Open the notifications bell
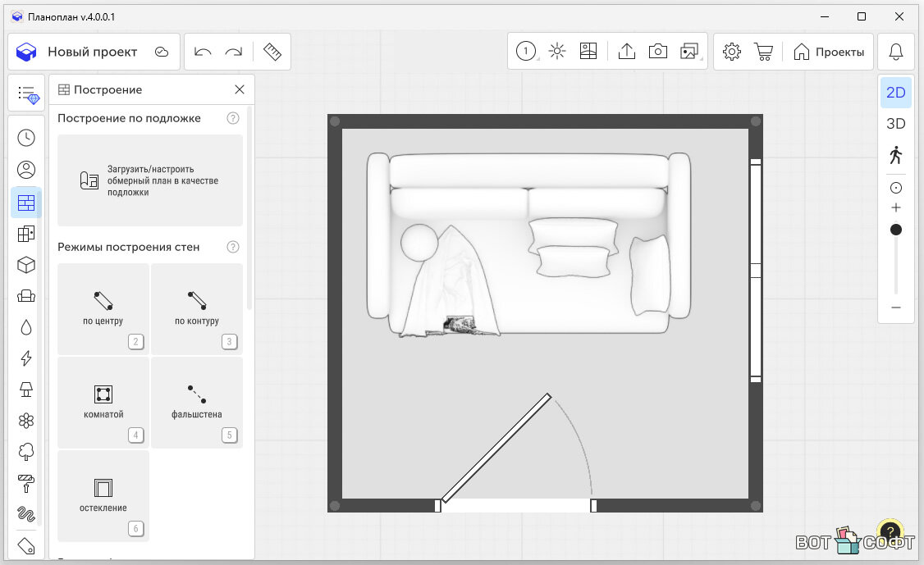 coord(896,52)
